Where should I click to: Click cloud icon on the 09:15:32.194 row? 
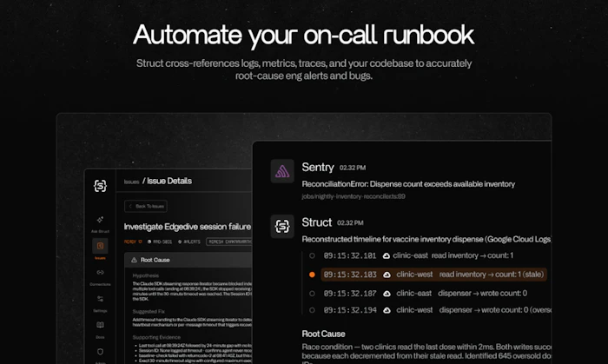pyautogui.click(x=387, y=310)
